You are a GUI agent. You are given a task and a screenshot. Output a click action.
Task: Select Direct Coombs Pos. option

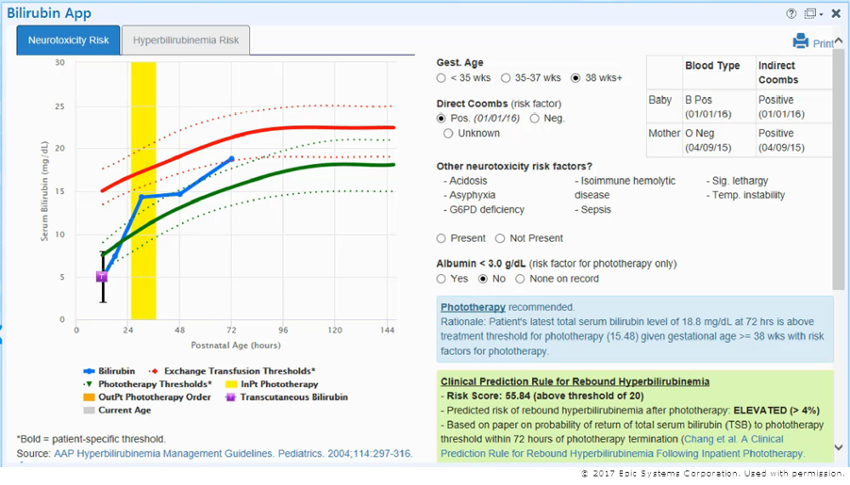[441, 118]
